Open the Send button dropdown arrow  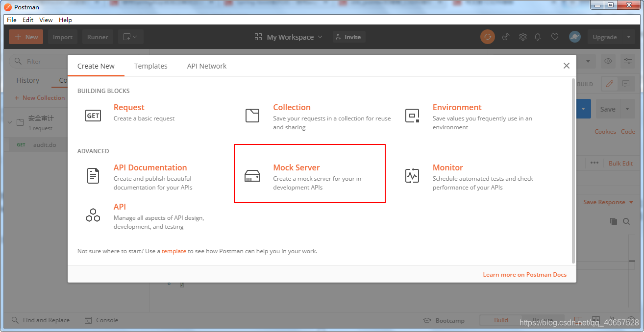tap(583, 109)
